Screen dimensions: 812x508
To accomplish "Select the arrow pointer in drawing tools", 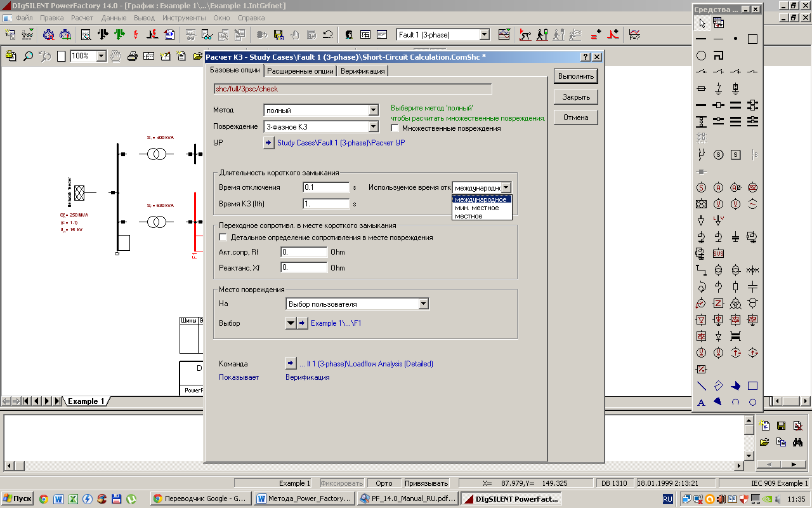I will [x=702, y=23].
